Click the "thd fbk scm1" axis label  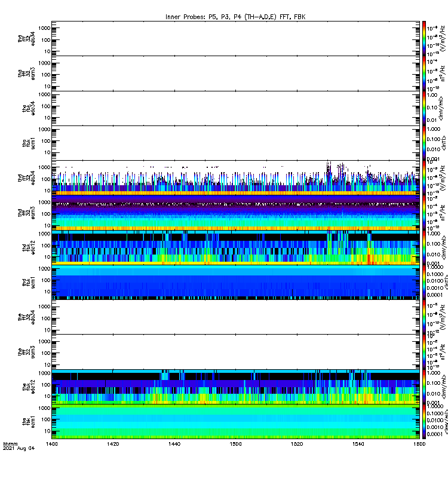click(29, 282)
